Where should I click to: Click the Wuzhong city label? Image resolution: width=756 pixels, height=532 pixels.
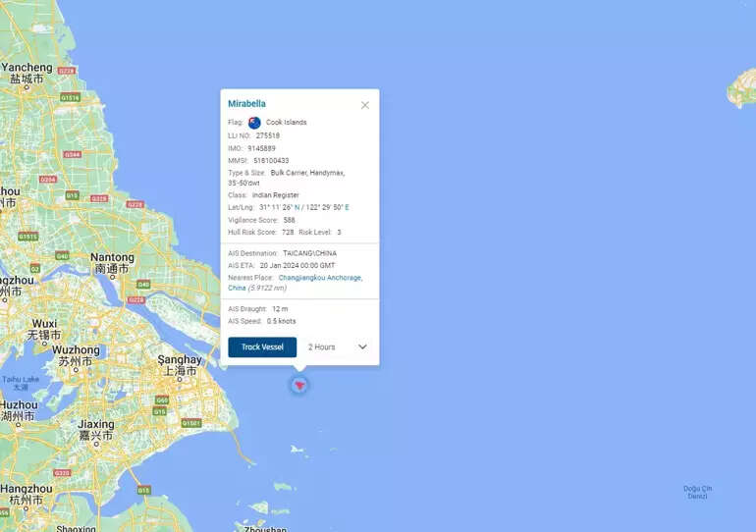click(x=76, y=349)
